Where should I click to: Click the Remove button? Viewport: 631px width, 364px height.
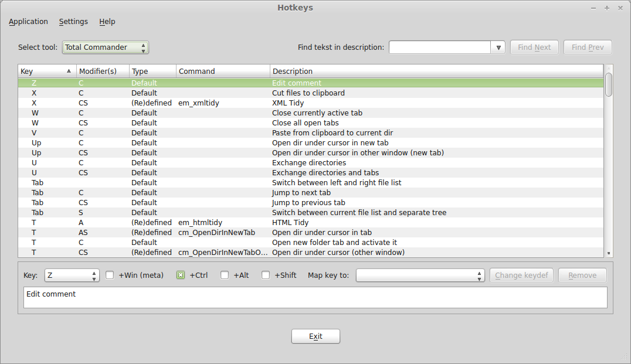coord(582,275)
